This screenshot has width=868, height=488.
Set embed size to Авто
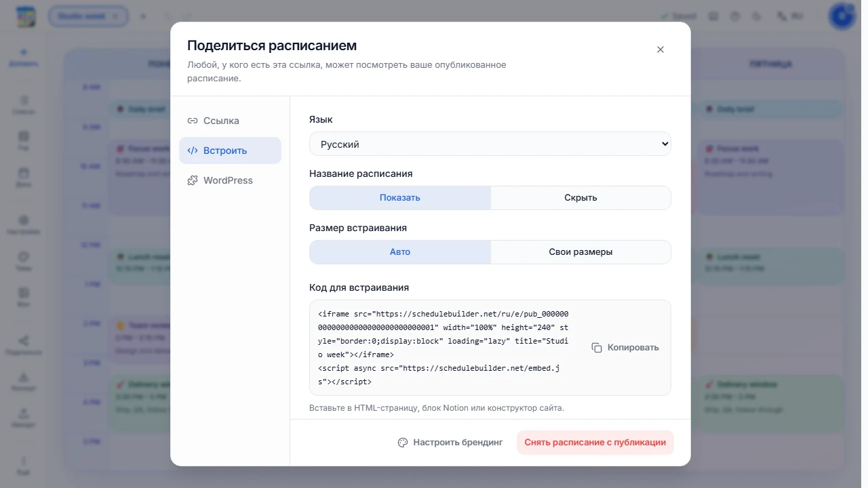400,252
